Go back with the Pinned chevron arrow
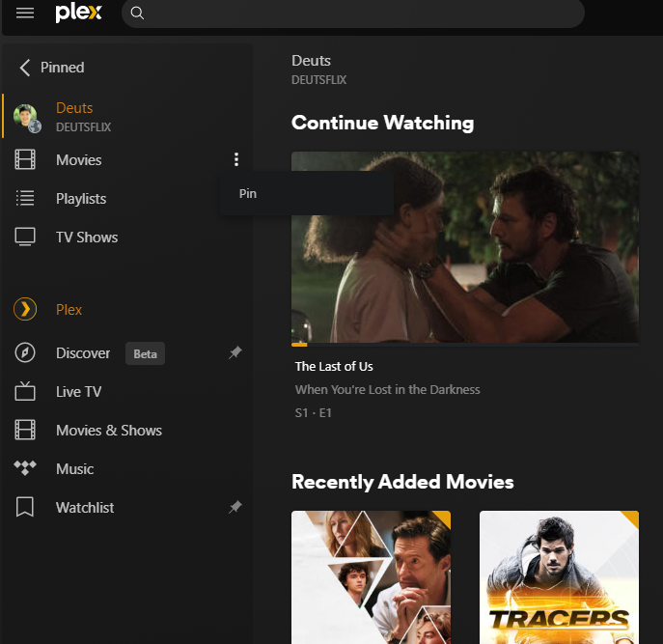 pos(25,68)
